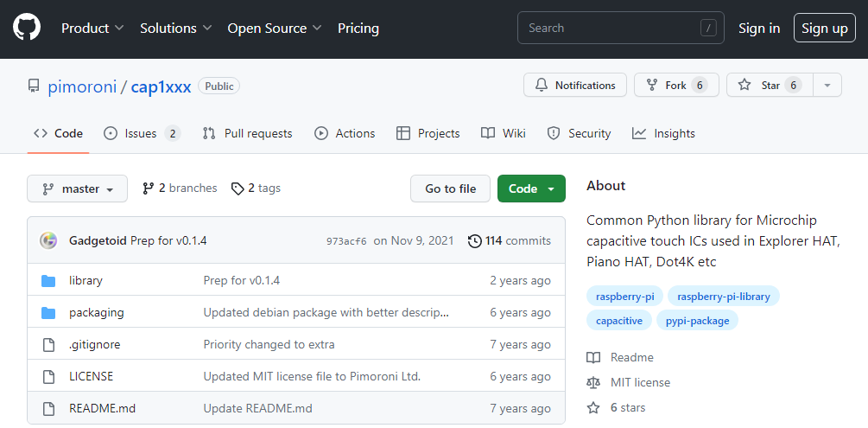Star the cap1xxx repository
The image size is (868, 428).
click(x=770, y=86)
